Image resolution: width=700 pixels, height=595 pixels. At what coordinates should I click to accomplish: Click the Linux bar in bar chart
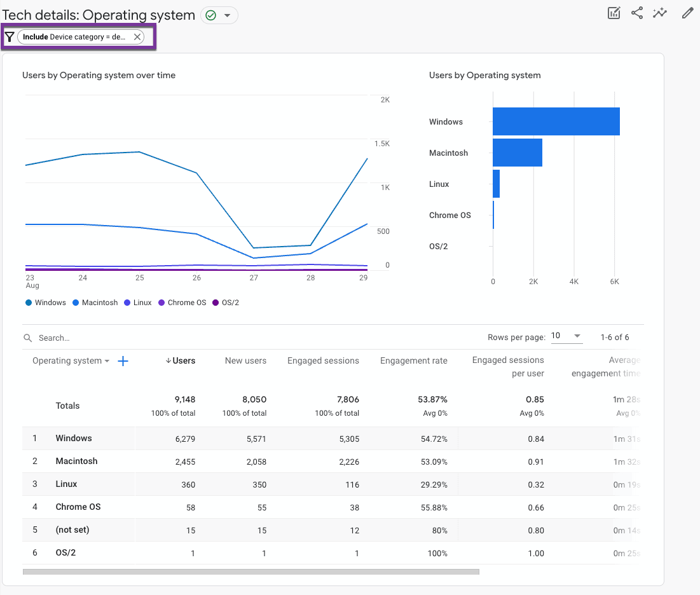497,184
